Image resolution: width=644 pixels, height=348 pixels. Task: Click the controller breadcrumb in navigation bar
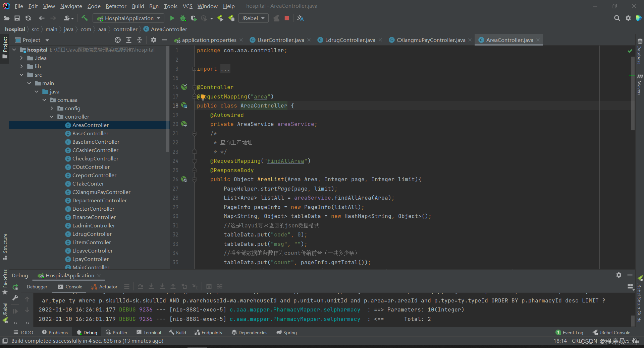point(125,29)
